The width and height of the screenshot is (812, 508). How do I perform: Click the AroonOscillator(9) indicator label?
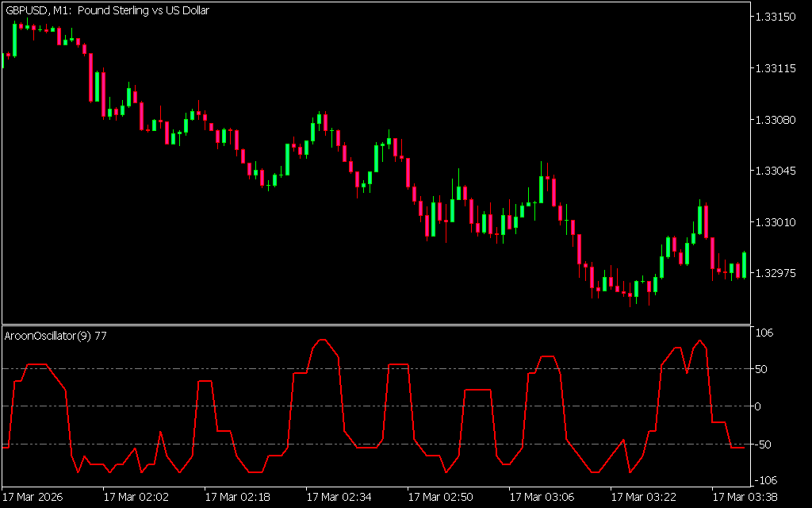[x=56, y=336]
